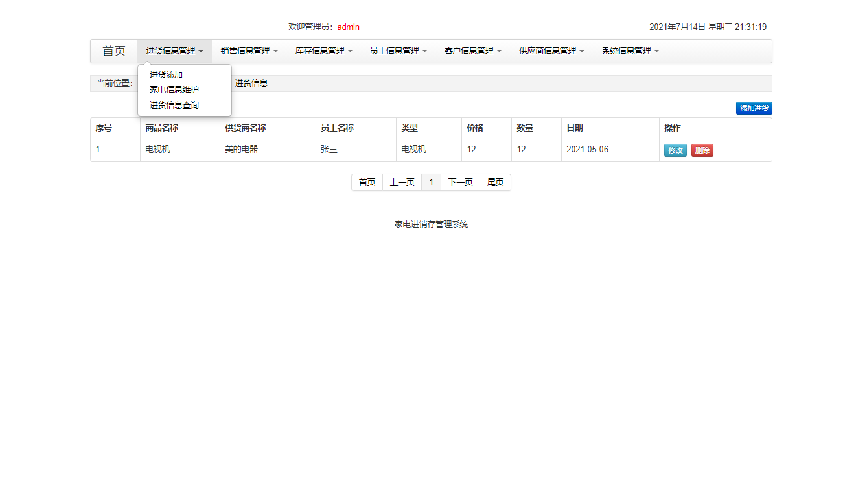The image size is (867, 504).
Task: Click 首页 in the pagination bar
Action: click(367, 182)
